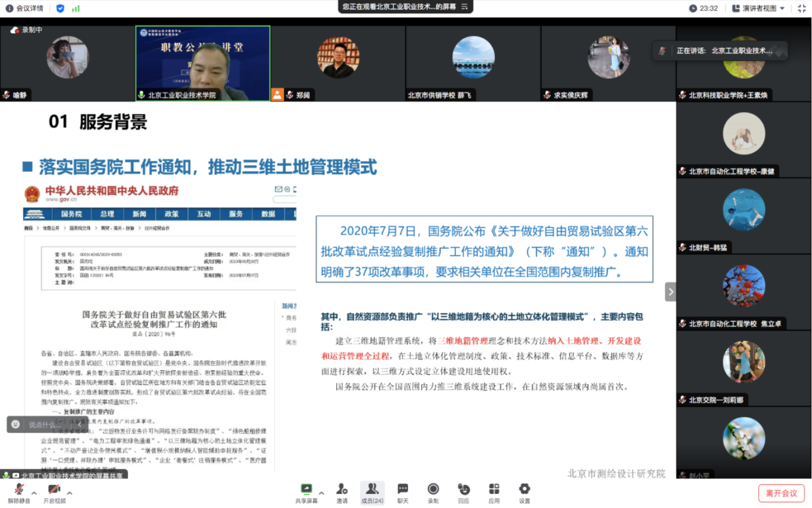812x508 pixels.
Task: Click the 01 服务背景 slide heading
Action: click(x=98, y=122)
